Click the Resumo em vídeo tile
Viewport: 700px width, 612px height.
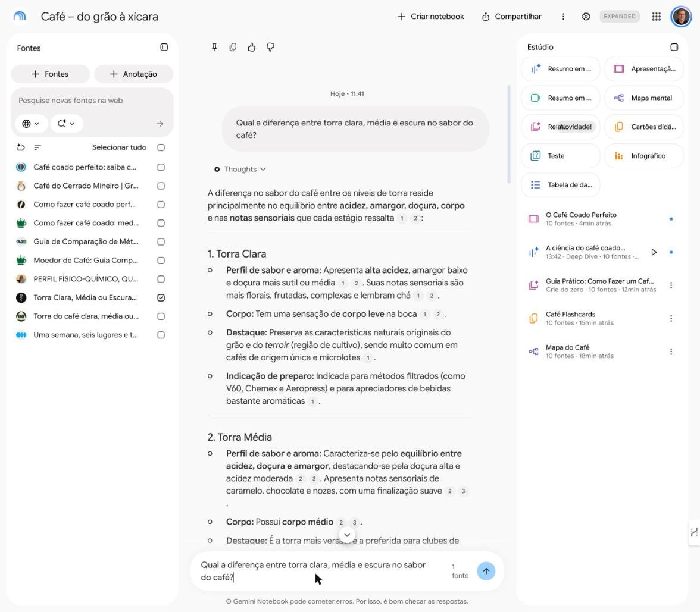pyautogui.click(x=560, y=98)
